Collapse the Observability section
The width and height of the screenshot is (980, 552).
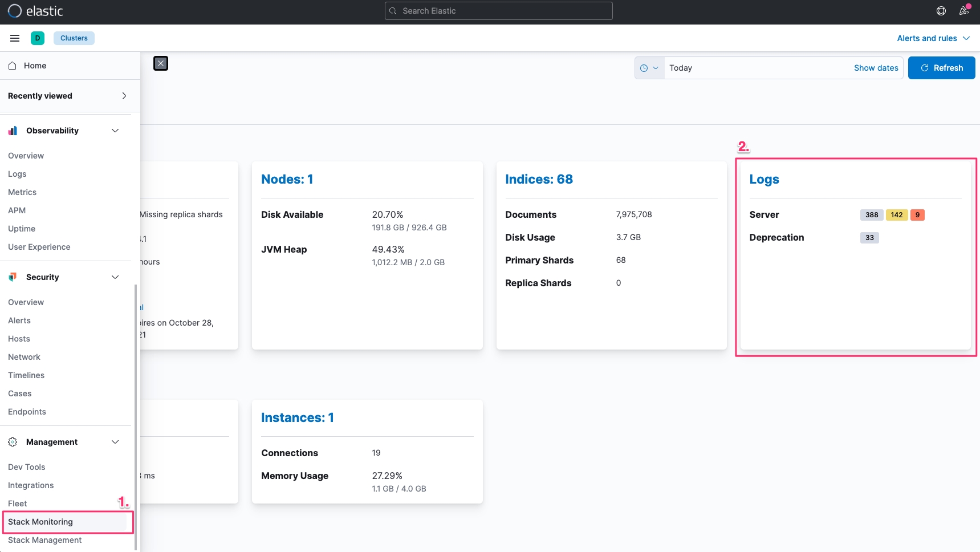tap(115, 131)
